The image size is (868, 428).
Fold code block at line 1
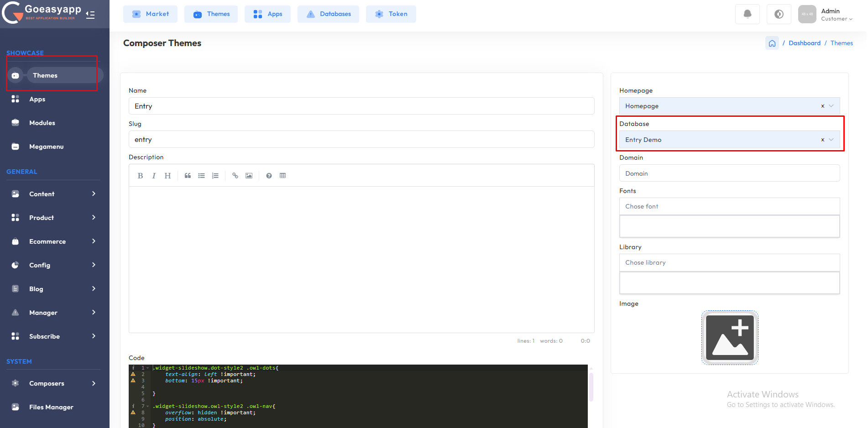click(148, 368)
